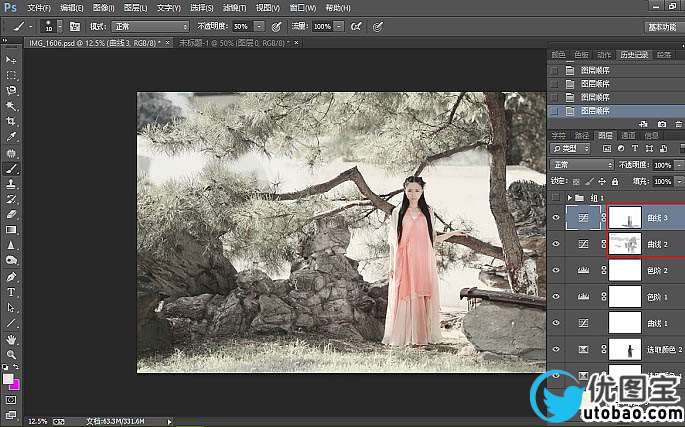Screen dimensions: 685x427
Task: Click the foreground color swatch
Action: (x=7, y=378)
